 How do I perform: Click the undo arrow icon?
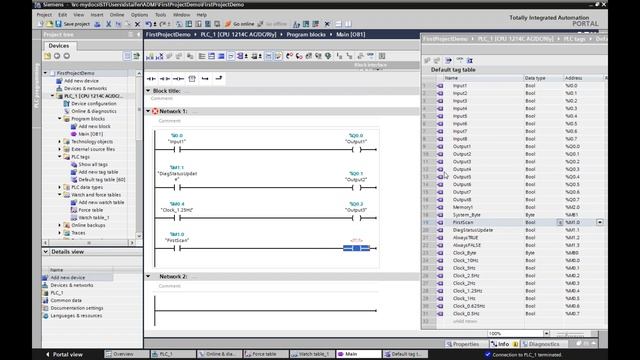pyautogui.click(x=149, y=24)
